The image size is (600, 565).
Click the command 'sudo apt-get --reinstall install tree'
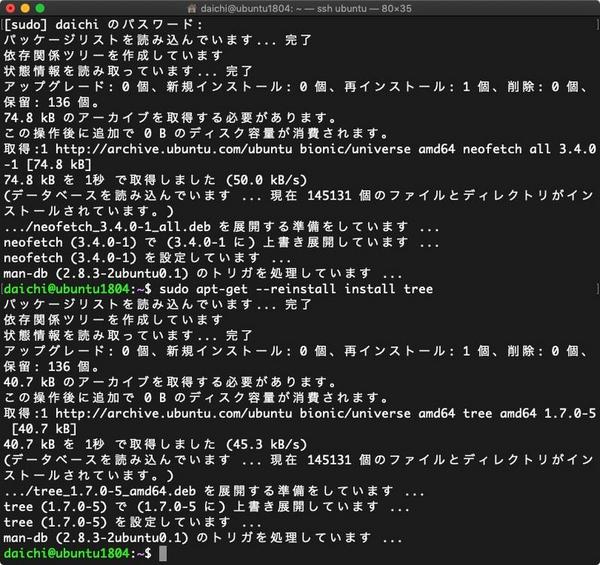pyautogui.click(x=296, y=289)
